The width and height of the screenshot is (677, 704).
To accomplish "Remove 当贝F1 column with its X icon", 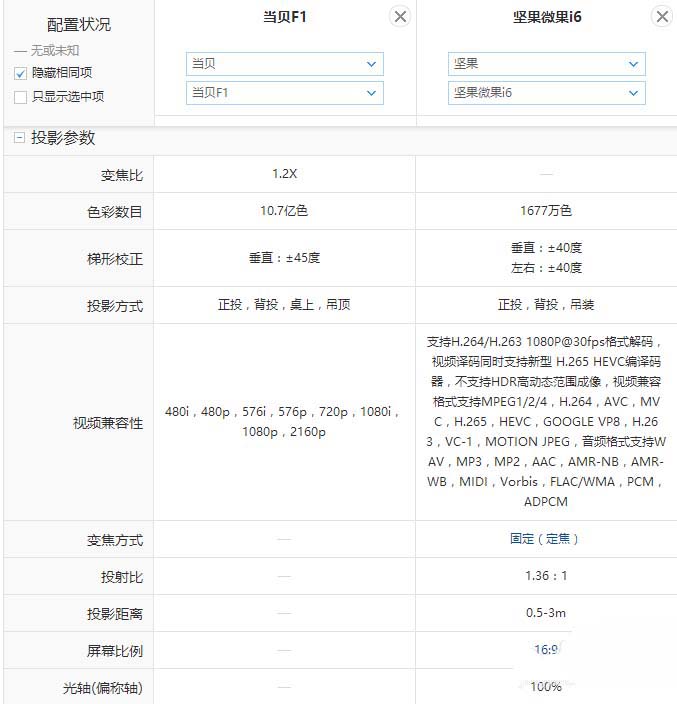I will pos(400,17).
